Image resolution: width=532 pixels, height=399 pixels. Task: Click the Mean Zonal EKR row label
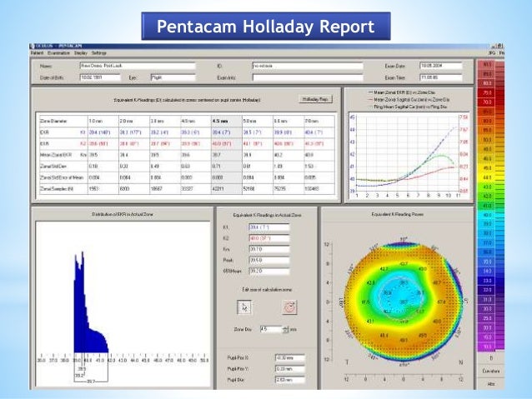pyautogui.click(x=56, y=155)
